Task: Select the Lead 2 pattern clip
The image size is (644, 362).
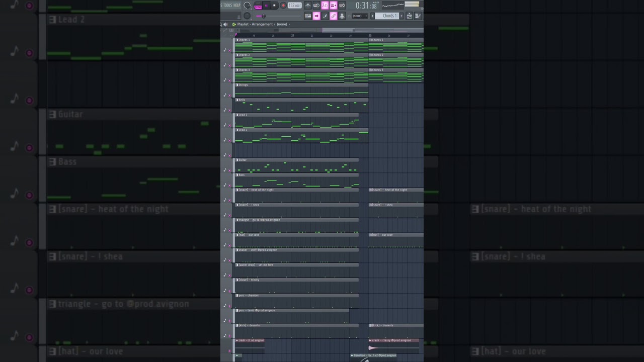Action: point(301,136)
